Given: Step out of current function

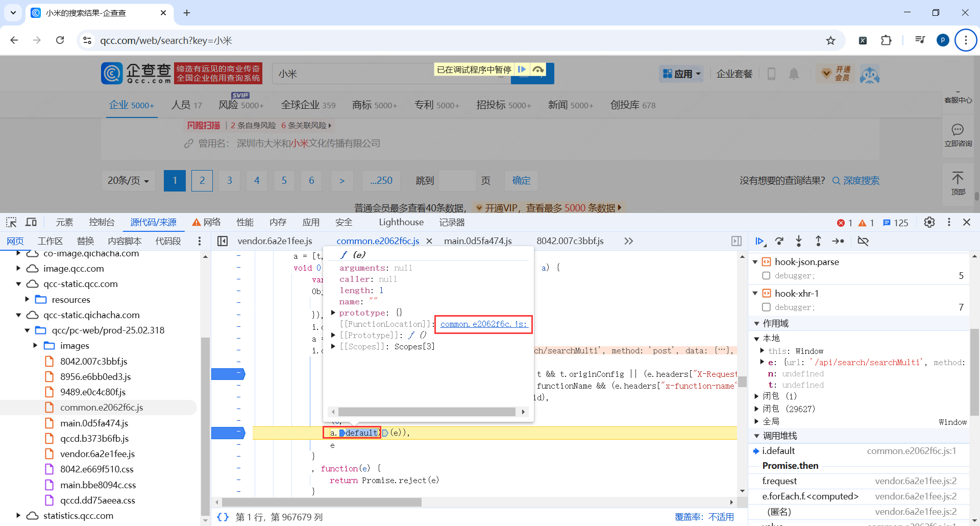Looking at the screenshot, I should point(818,241).
